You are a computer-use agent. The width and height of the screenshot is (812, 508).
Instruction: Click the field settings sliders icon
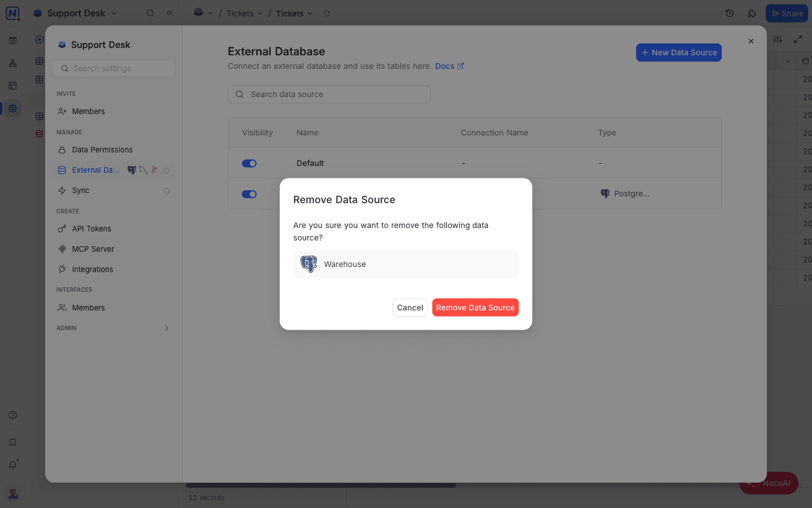coord(778,39)
